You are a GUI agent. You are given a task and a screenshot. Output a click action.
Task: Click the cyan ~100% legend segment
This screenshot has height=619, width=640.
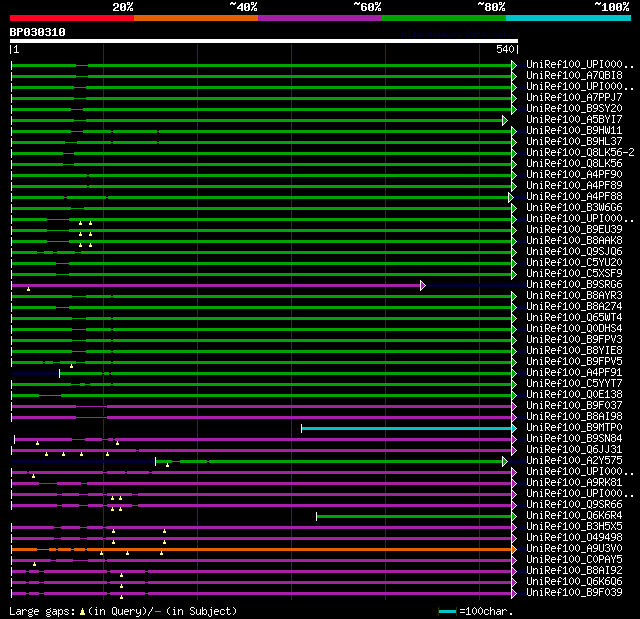(569, 18)
